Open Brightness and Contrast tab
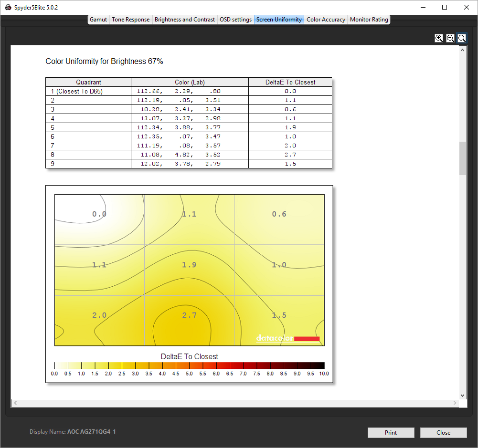 coord(185,20)
